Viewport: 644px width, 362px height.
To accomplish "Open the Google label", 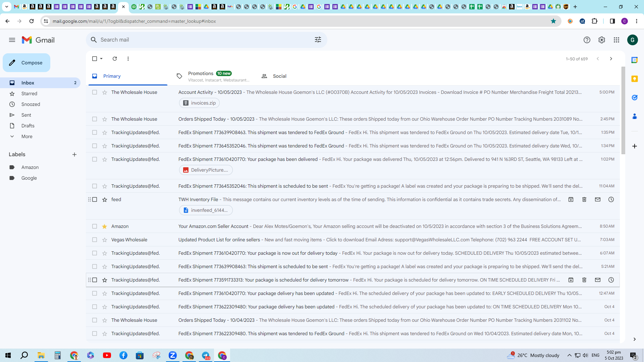I will 40,178.
